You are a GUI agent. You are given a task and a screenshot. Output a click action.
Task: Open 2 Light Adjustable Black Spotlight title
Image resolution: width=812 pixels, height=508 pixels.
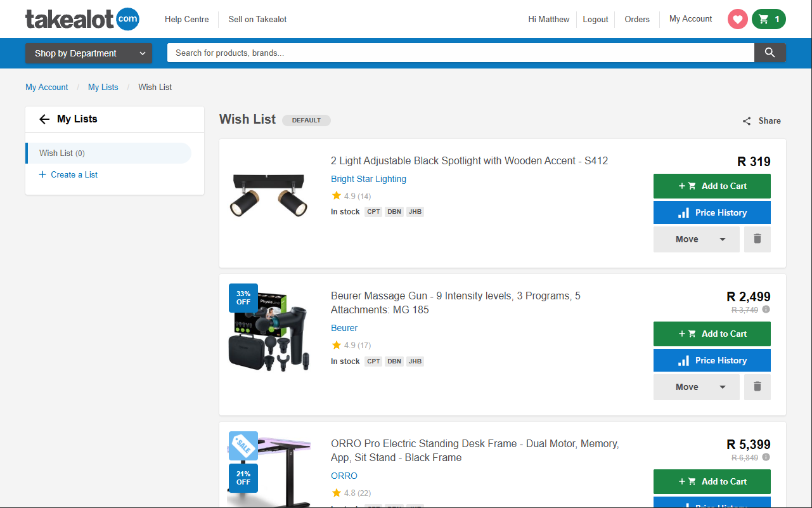pos(470,161)
